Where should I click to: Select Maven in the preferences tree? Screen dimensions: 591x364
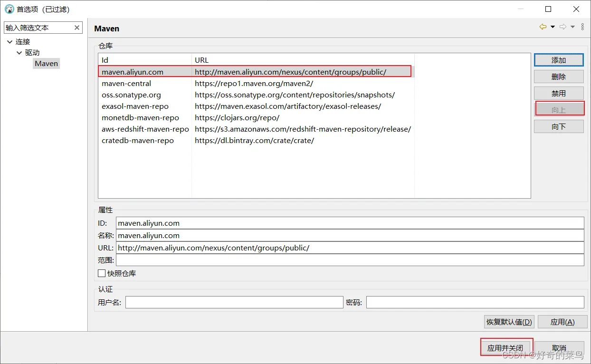point(46,64)
